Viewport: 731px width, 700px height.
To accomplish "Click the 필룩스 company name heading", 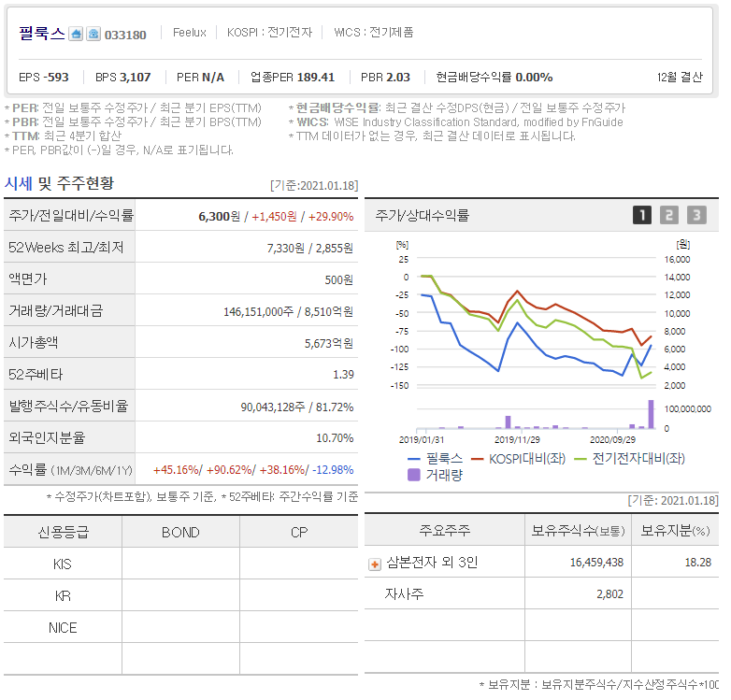I will coord(42,34).
